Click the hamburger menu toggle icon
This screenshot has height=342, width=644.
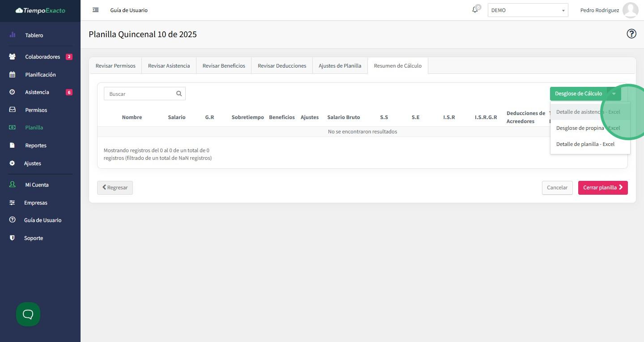95,10
